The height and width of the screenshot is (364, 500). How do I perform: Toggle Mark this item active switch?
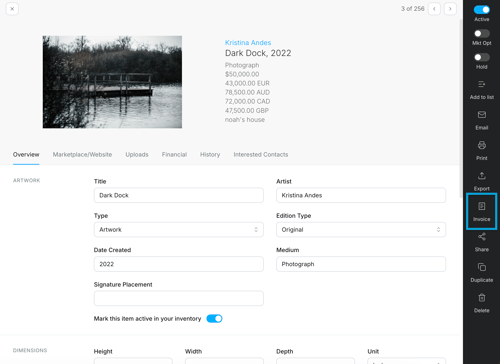[x=214, y=319]
